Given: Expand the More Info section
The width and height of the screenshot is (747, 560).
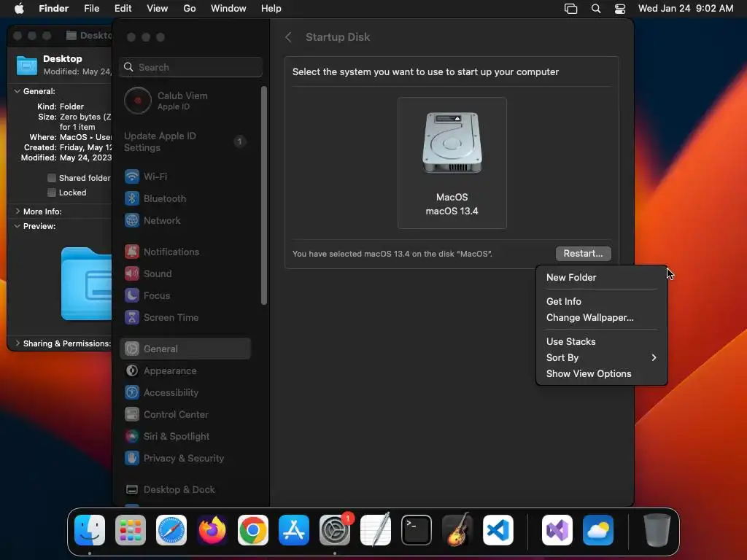Looking at the screenshot, I should tap(18, 211).
